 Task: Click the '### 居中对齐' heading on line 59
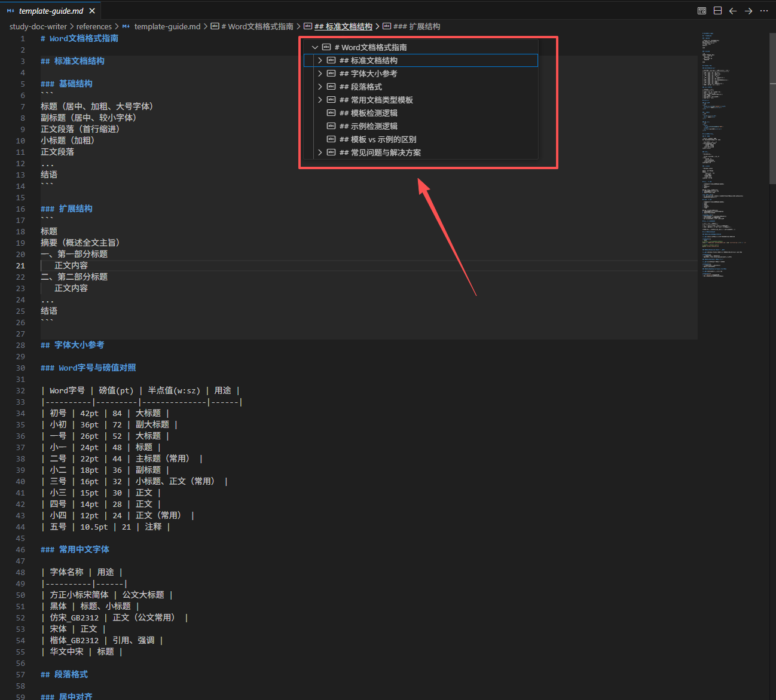pyautogui.click(x=66, y=697)
